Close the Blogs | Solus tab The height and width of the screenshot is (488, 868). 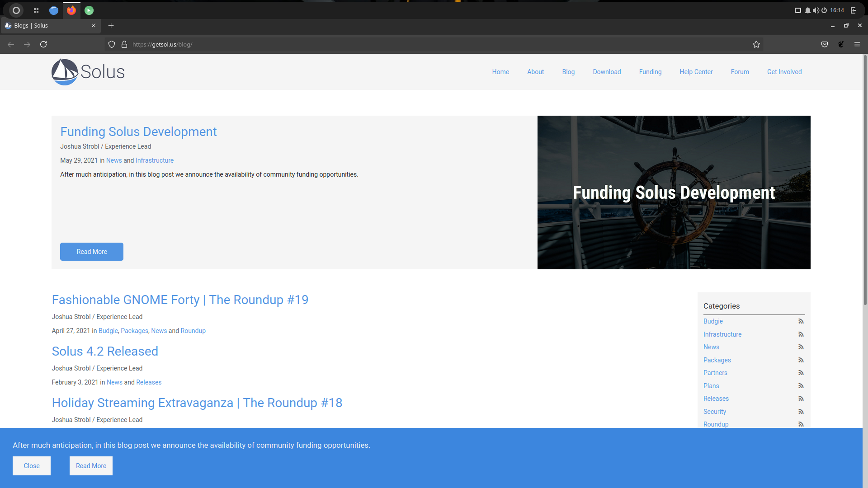[94, 26]
